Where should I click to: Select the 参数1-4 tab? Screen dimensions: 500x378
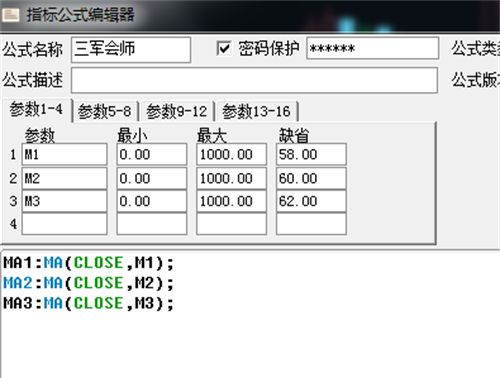tap(36, 110)
